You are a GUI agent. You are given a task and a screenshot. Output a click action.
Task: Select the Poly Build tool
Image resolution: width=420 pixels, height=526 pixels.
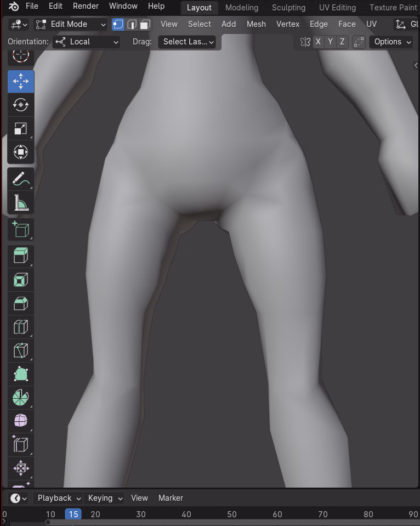21,374
